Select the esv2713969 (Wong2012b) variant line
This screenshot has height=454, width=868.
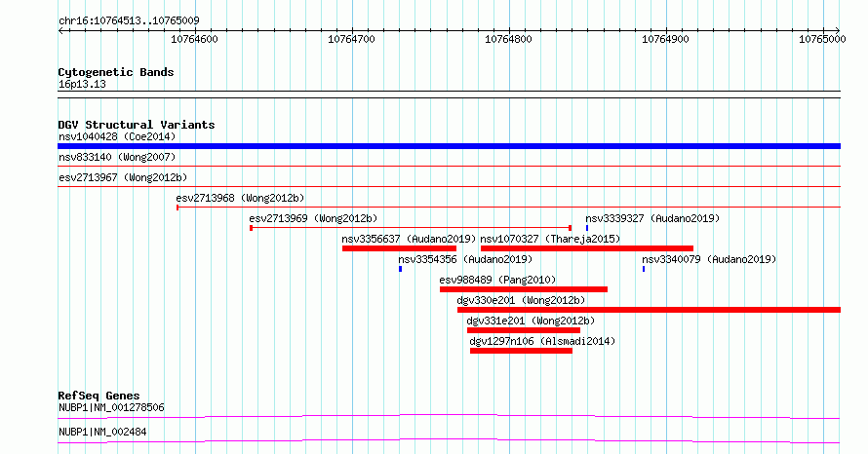pyautogui.click(x=411, y=228)
